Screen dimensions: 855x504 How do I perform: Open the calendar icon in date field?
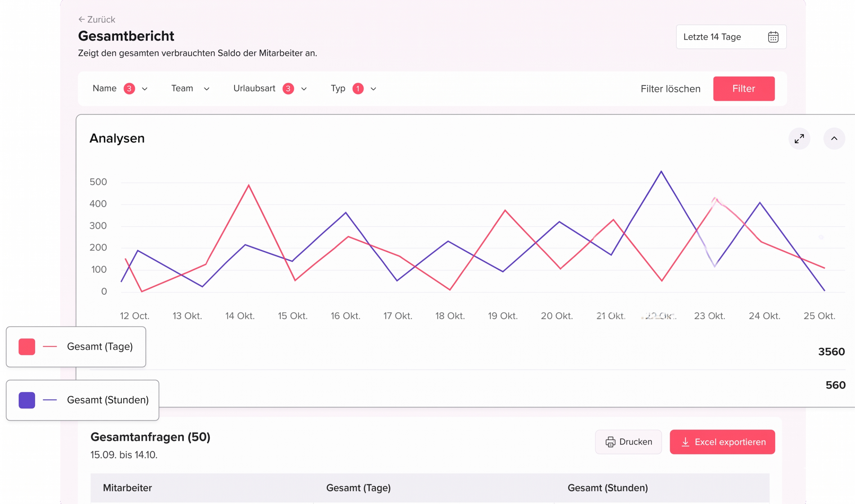point(773,37)
